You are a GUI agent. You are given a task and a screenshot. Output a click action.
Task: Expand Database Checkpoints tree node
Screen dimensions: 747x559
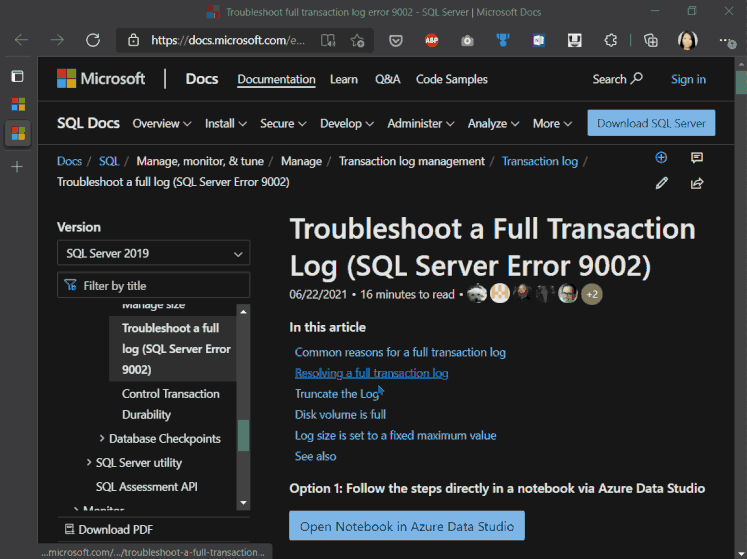click(101, 438)
